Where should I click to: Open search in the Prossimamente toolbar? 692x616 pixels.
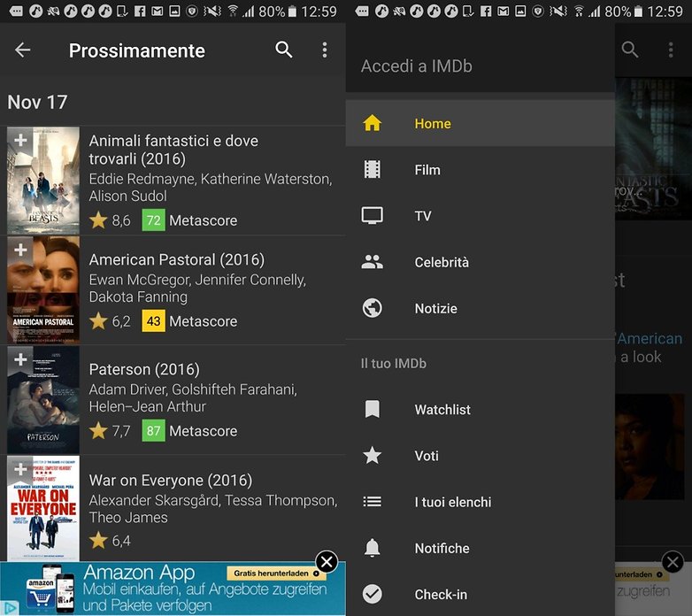pos(284,50)
